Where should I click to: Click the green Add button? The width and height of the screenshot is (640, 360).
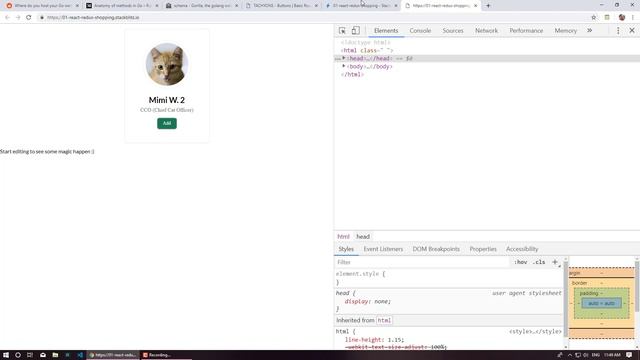(167, 123)
